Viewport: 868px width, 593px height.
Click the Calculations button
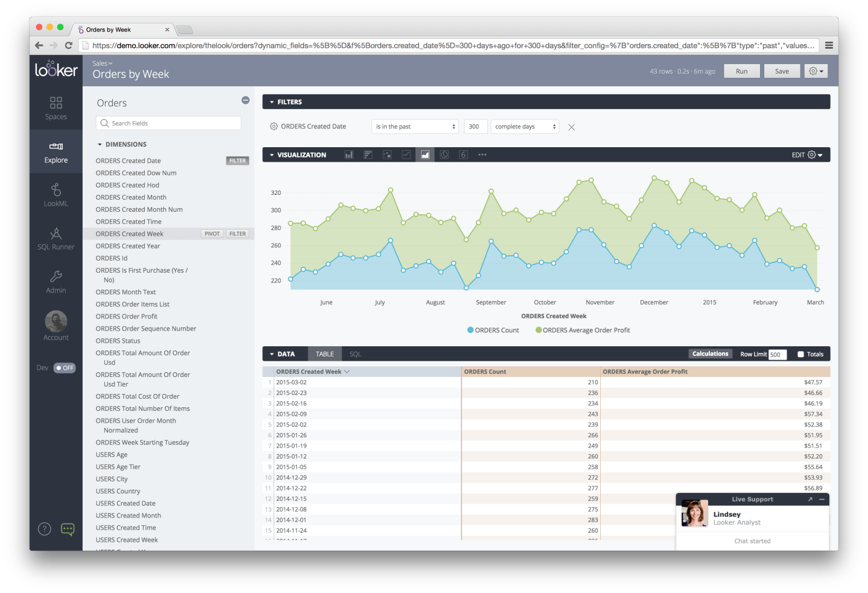[x=710, y=354]
